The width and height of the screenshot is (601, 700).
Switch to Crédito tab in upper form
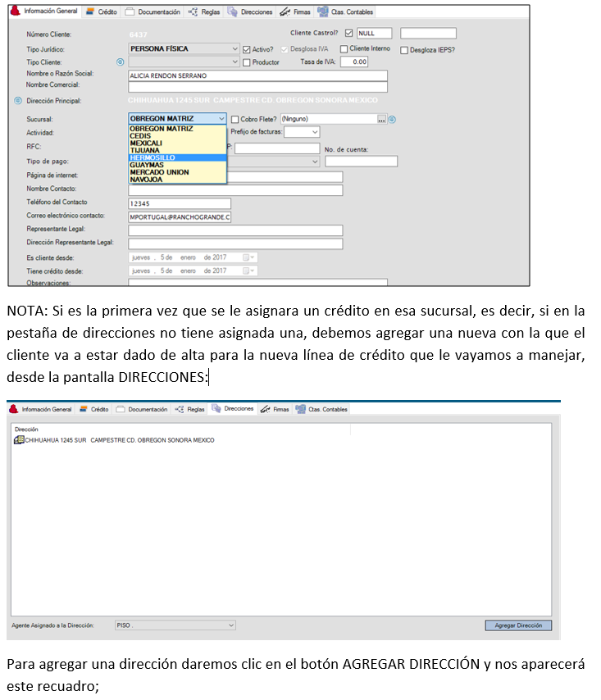point(102,11)
